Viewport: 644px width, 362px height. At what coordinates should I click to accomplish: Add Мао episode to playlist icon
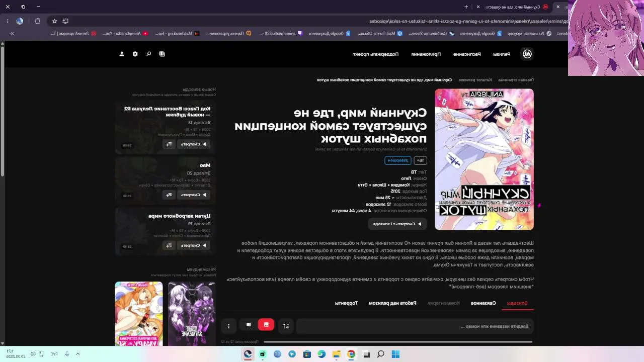click(x=169, y=195)
